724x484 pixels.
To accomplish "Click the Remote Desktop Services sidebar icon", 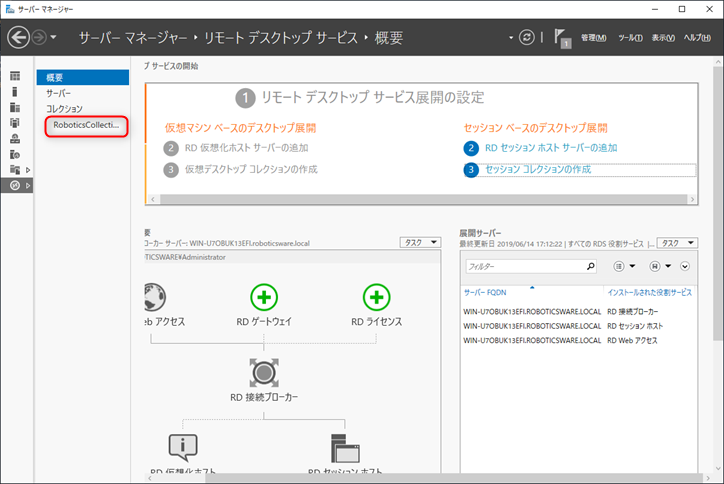I will (x=14, y=185).
